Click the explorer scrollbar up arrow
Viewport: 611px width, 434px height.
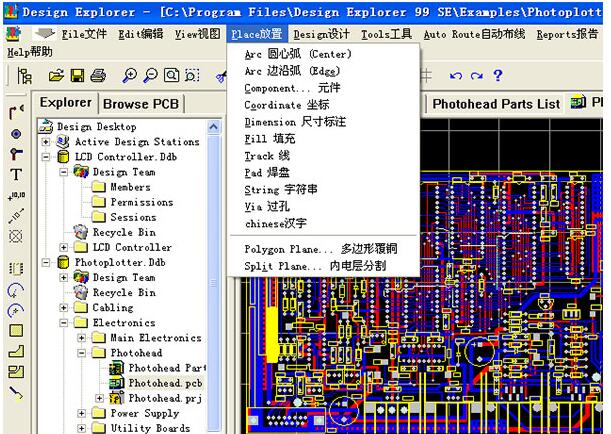214,127
